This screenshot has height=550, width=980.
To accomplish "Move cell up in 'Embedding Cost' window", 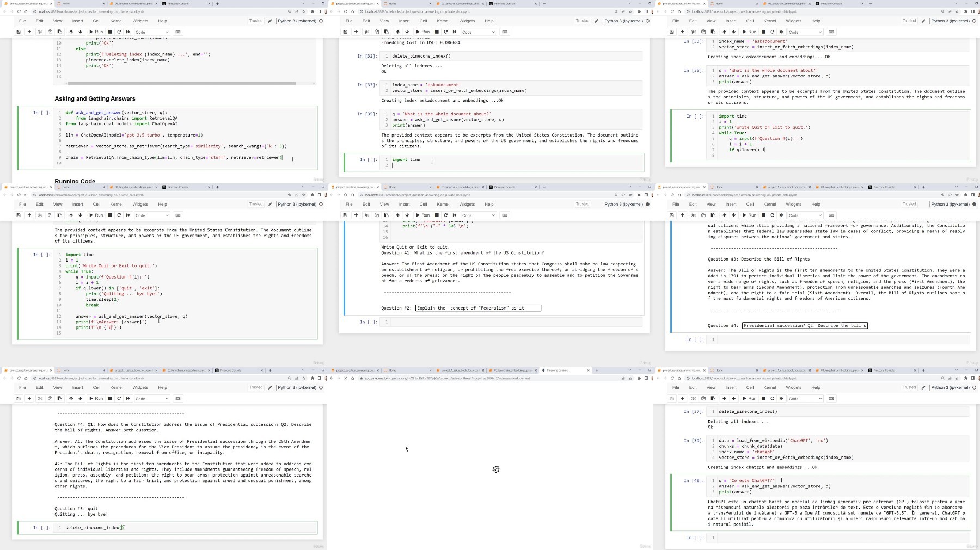I will (397, 32).
